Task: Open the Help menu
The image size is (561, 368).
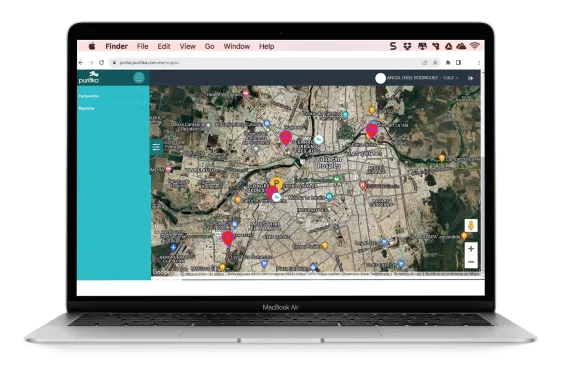Action: 267,46
